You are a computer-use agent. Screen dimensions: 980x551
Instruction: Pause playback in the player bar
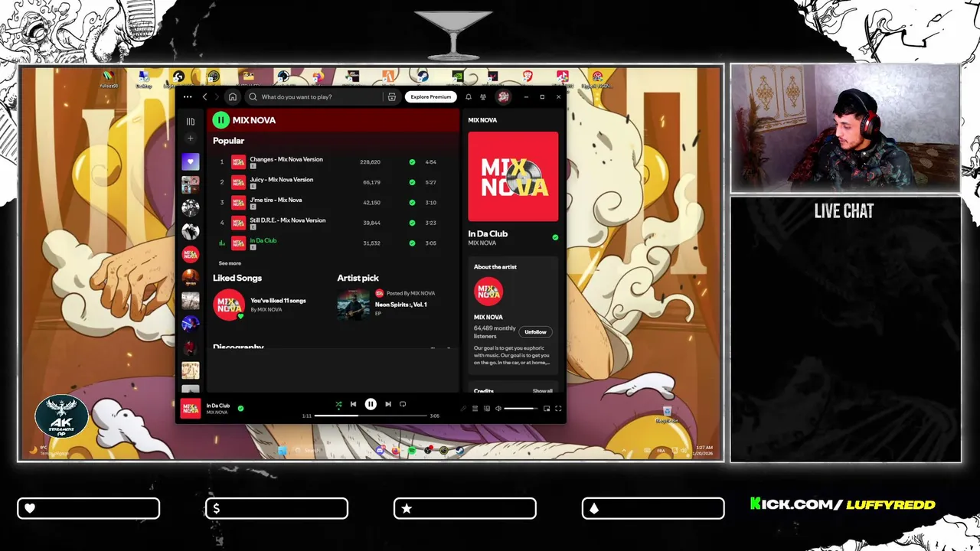point(371,404)
